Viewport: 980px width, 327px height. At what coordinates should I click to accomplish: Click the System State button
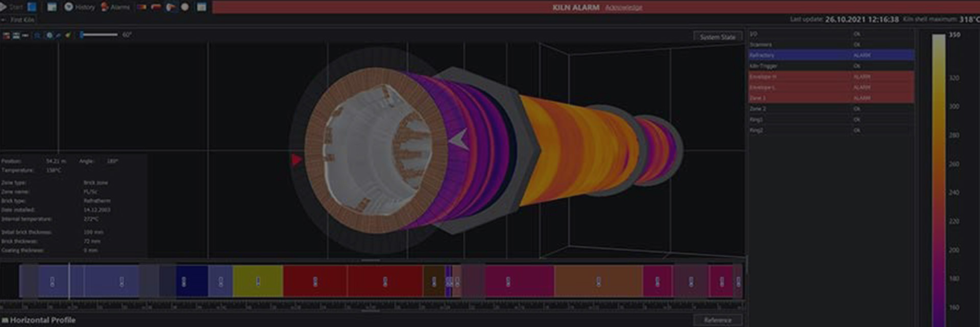[x=717, y=37]
